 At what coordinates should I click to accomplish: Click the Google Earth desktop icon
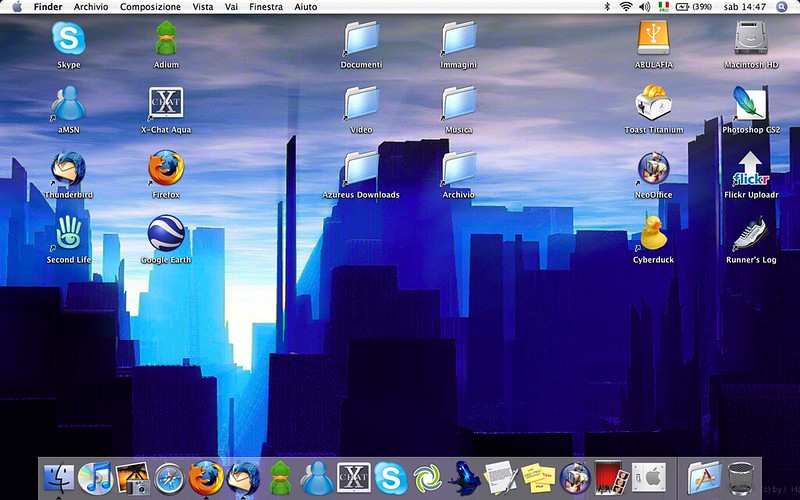point(166,234)
